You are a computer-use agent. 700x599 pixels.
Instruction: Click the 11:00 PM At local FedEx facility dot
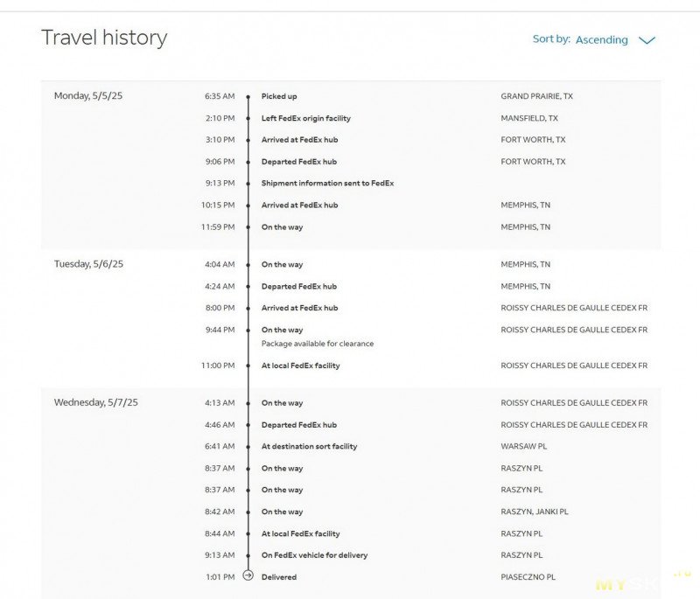[248, 366]
